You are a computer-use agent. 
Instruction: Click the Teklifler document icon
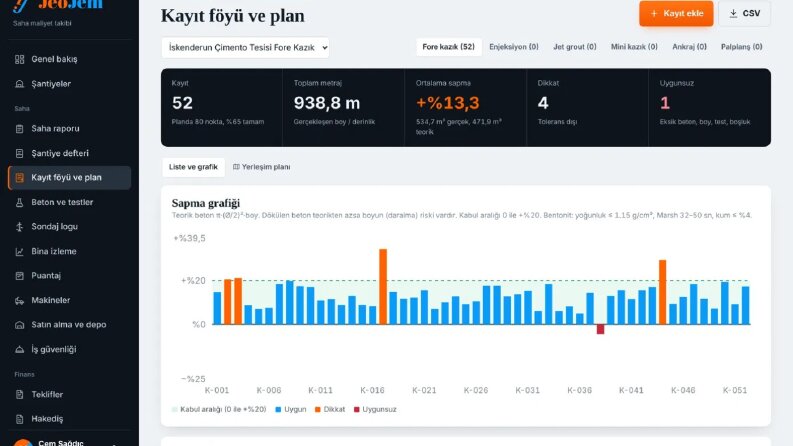pos(19,394)
